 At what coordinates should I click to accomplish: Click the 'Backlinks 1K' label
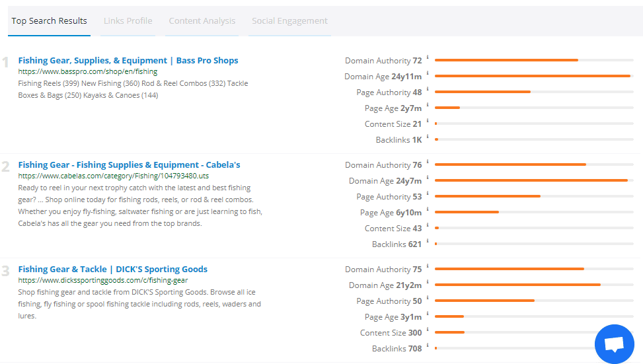[x=398, y=140]
